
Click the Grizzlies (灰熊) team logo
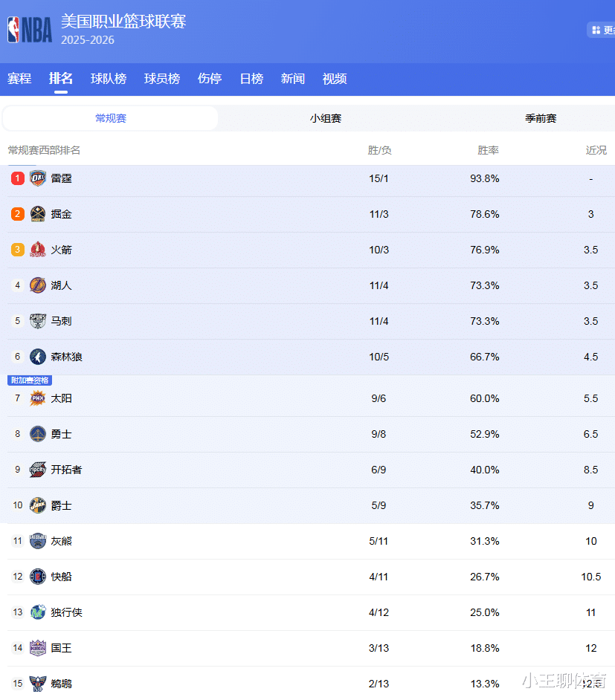tap(37, 541)
